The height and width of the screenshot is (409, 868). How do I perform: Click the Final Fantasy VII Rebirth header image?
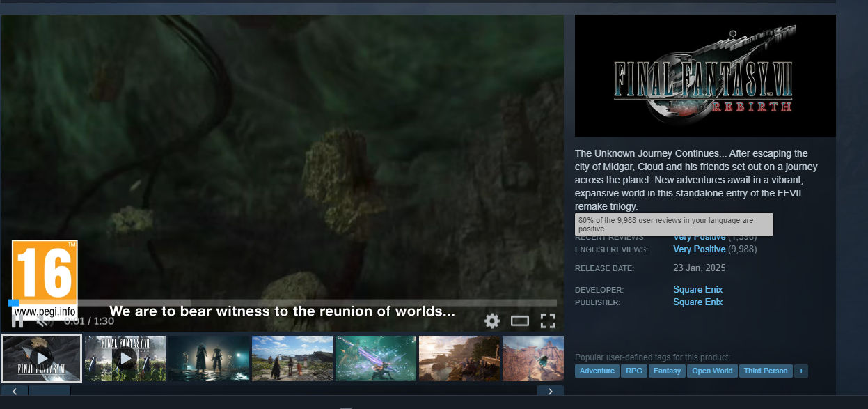[705, 75]
